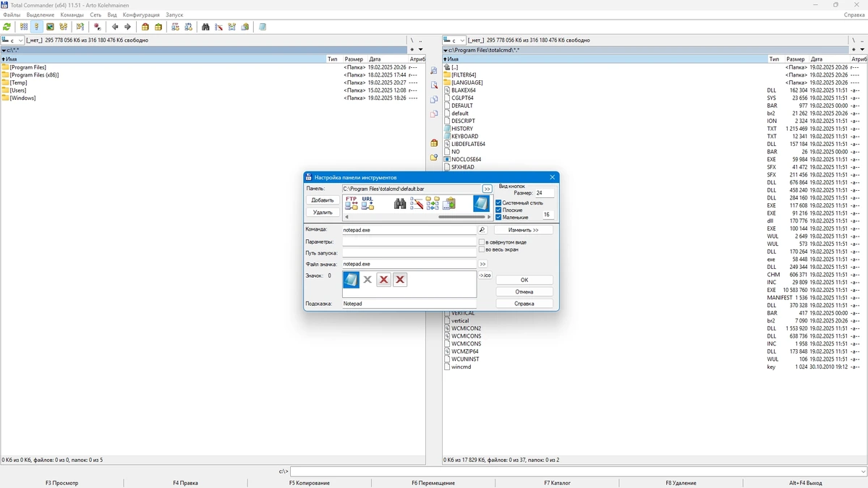
Task: Click the magnifier browse button next to Команда
Action: tap(482, 230)
